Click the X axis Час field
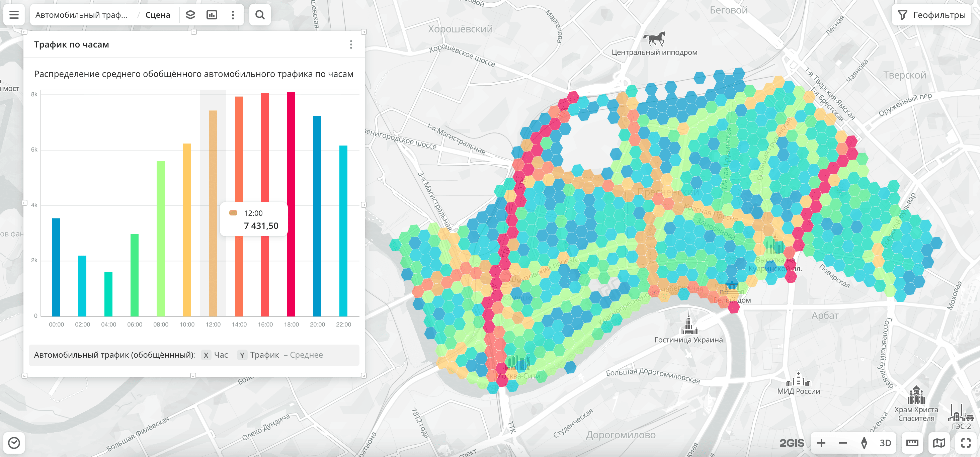Viewport: 980px width, 457px height. (x=220, y=355)
